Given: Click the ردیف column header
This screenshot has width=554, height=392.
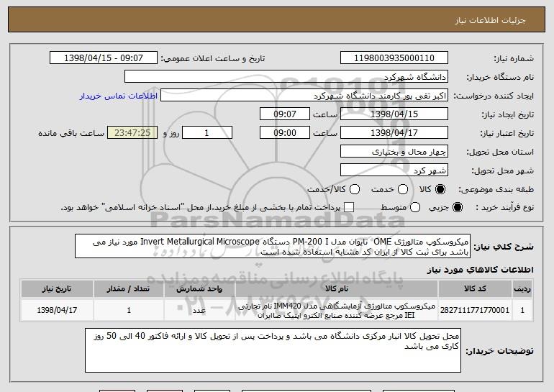Looking at the screenshot, I should (522, 289).
